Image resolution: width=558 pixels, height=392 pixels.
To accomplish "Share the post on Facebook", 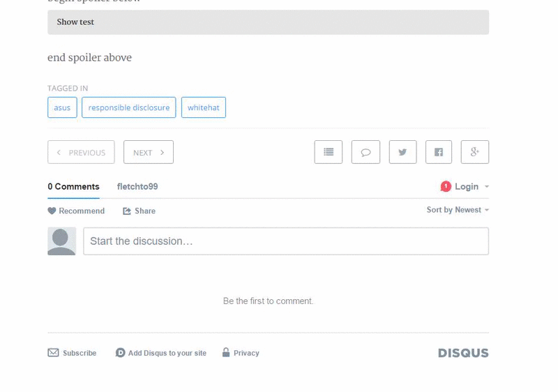I will (x=439, y=152).
